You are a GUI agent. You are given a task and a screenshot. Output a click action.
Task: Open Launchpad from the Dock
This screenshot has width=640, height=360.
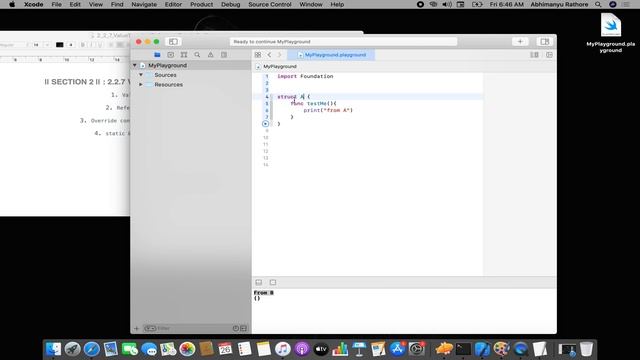click(x=72, y=349)
